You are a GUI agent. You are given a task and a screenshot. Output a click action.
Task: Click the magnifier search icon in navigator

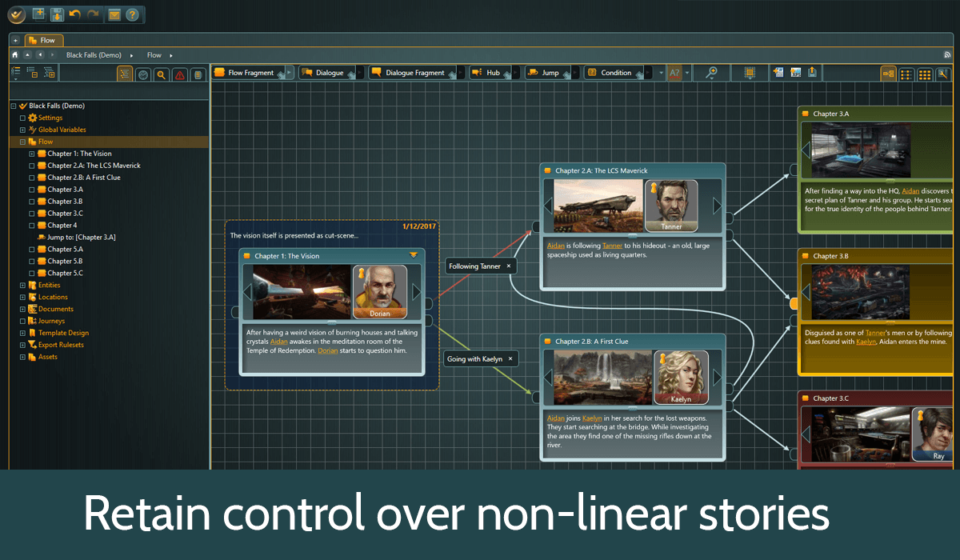click(162, 74)
